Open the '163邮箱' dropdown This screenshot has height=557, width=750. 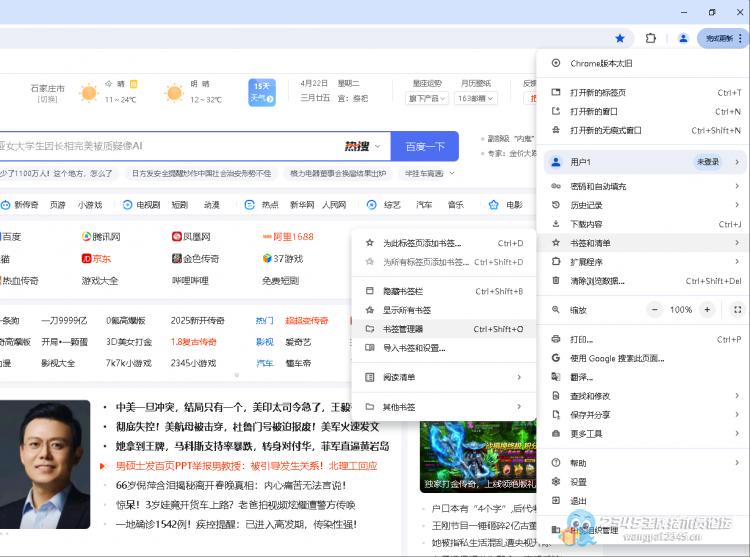coord(475,98)
